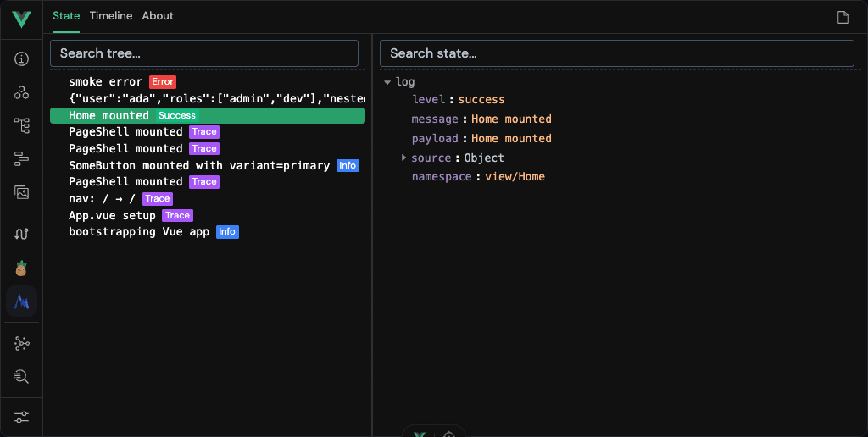Click the Info tag on SomeButton row
The height and width of the screenshot is (437, 868).
[x=348, y=165]
